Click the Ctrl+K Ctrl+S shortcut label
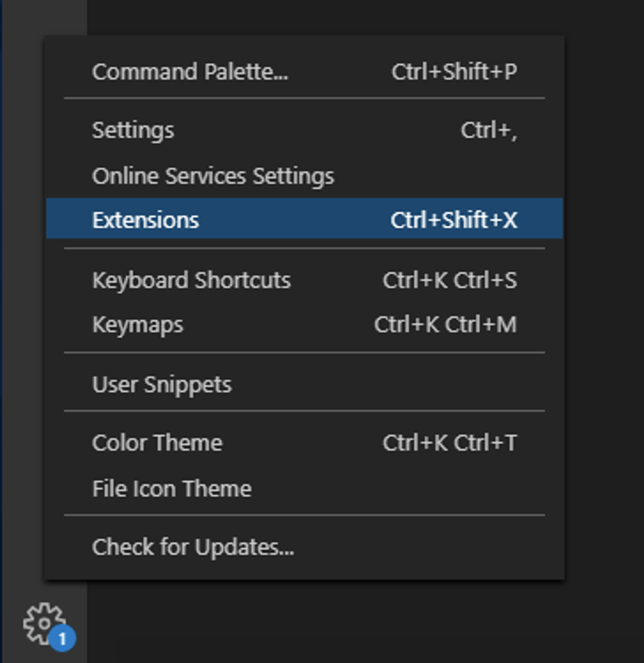 [449, 280]
